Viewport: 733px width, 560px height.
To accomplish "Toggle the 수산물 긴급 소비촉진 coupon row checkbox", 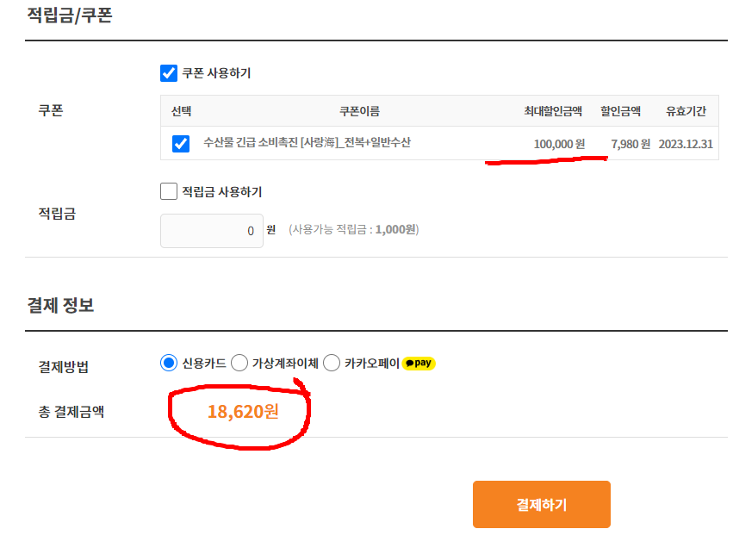I will point(181,144).
